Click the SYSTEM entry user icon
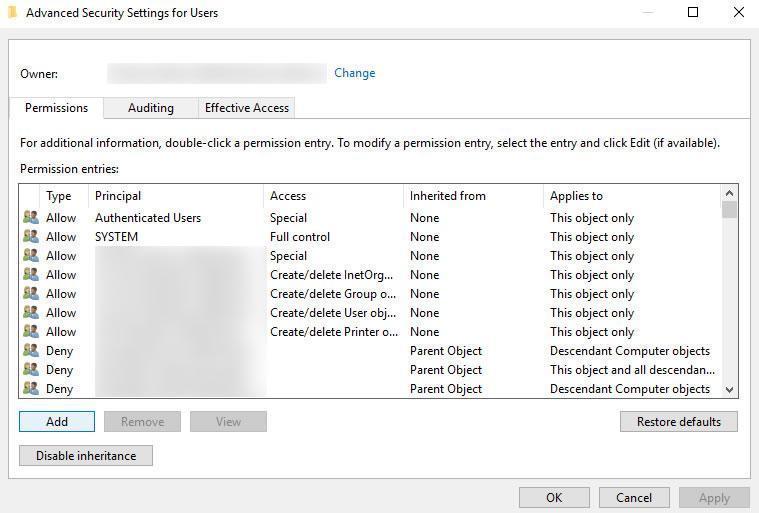 pyautogui.click(x=30, y=237)
